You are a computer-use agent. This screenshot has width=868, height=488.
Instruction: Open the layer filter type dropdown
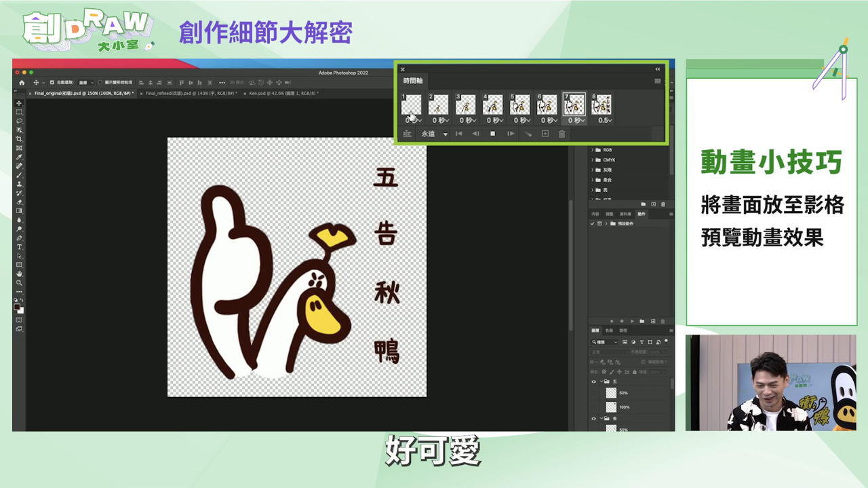(x=604, y=342)
